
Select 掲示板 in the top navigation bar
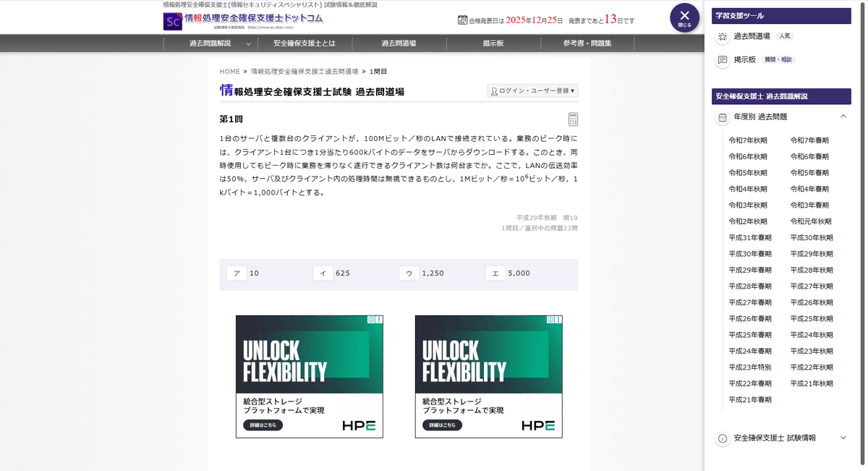point(493,43)
